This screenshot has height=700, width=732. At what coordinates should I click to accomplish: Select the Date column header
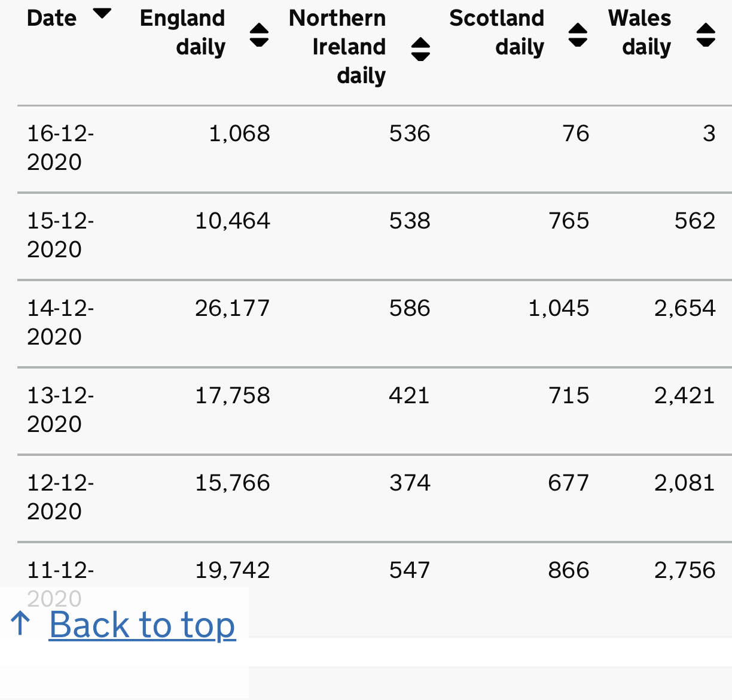pyautogui.click(x=52, y=18)
